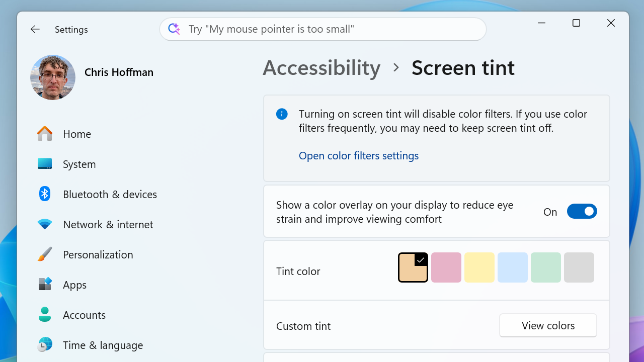Select the gray tint color swatch
This screenshot has width=644, height=362.
[x=579, y=267]
